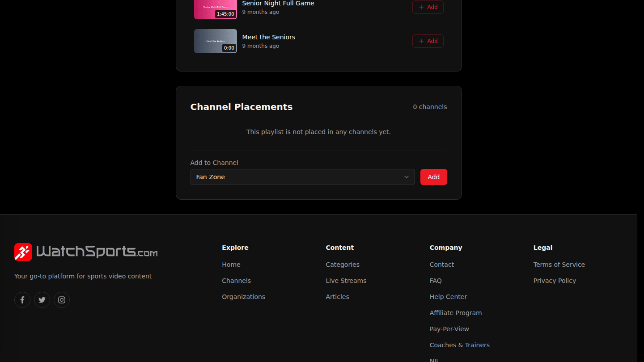Screen dimensions: 644x362
Task: Open Meet the Seniors thumbnail
Action: 216,41
